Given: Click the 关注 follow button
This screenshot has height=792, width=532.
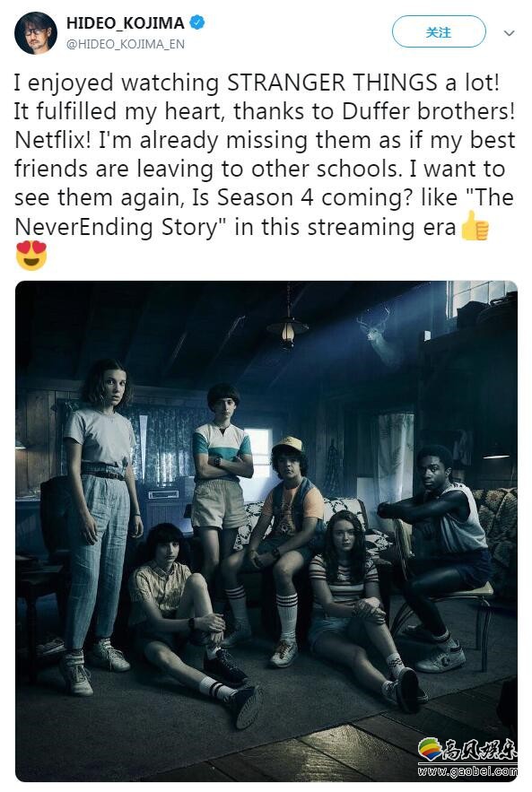Looking at the screenshot, I should (x=439, y=31).
